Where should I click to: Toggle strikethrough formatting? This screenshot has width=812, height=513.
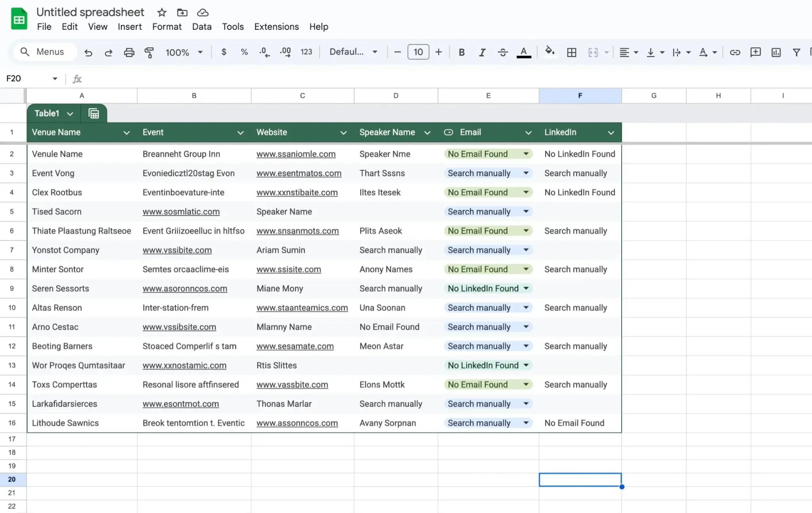(x=502, y=52)
